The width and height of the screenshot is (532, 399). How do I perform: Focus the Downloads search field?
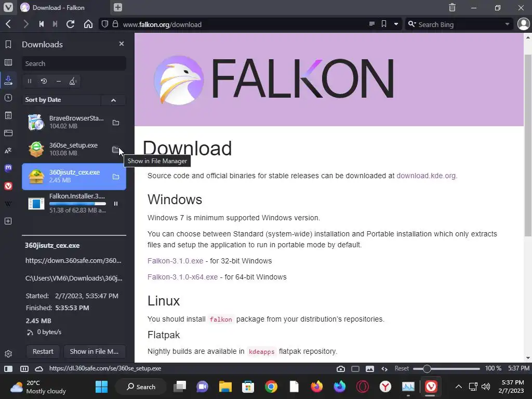pos(74,63)
